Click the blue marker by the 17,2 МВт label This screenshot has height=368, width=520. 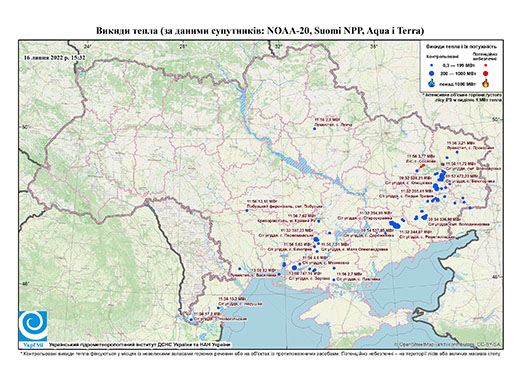(x=191, y=320)
